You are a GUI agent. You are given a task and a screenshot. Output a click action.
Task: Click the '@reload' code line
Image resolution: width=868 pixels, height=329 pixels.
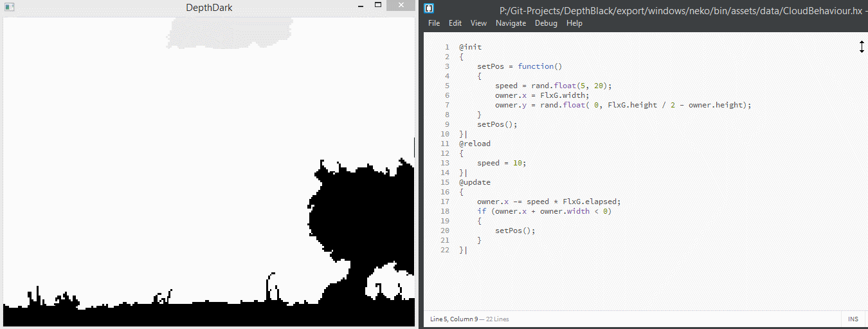point(475,144)
